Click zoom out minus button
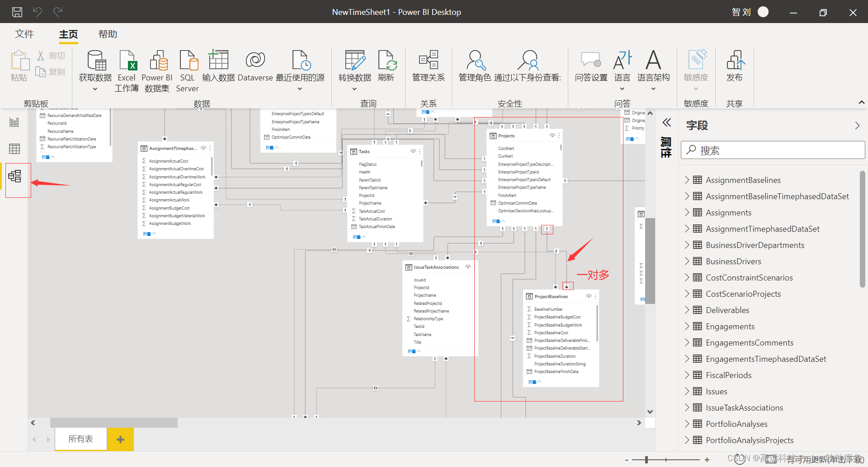The height and width of the screenshot is (467, 868). (x=627, y=460)
